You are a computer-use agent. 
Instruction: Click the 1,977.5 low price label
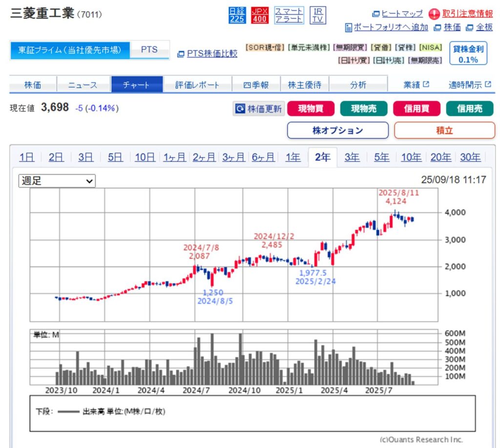coord(313,273)
